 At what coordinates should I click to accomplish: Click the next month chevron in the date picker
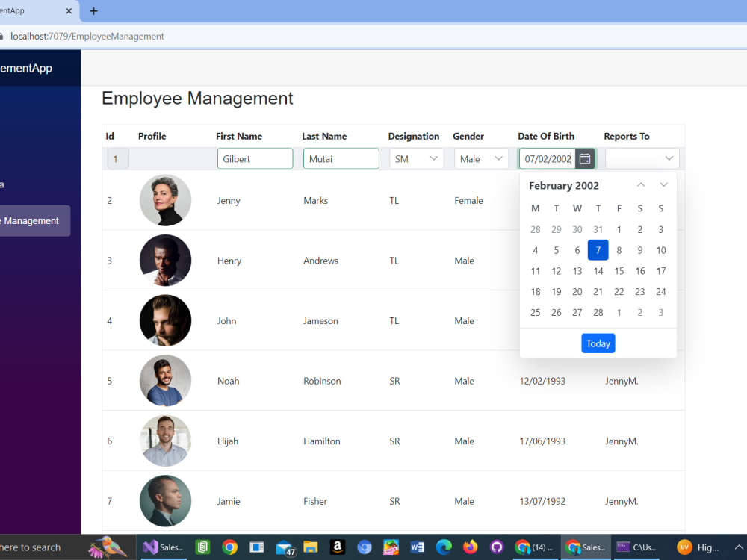tap(663, 184)
